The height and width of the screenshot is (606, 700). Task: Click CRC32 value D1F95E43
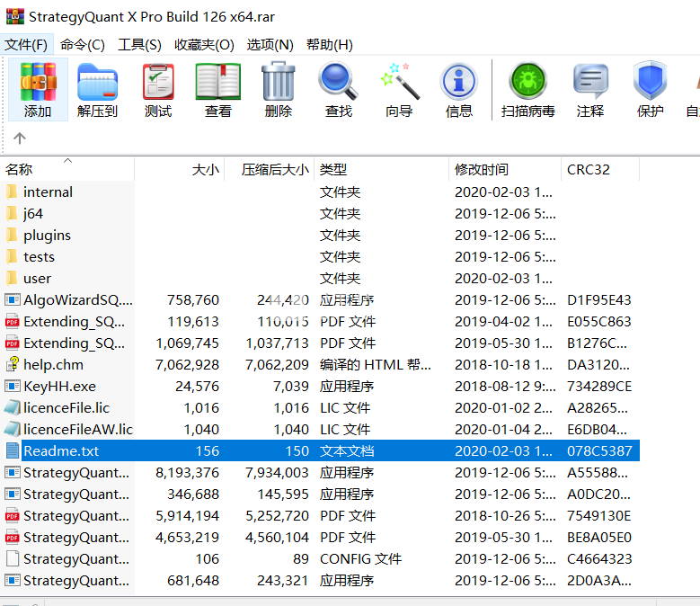[x=599, y=299]
